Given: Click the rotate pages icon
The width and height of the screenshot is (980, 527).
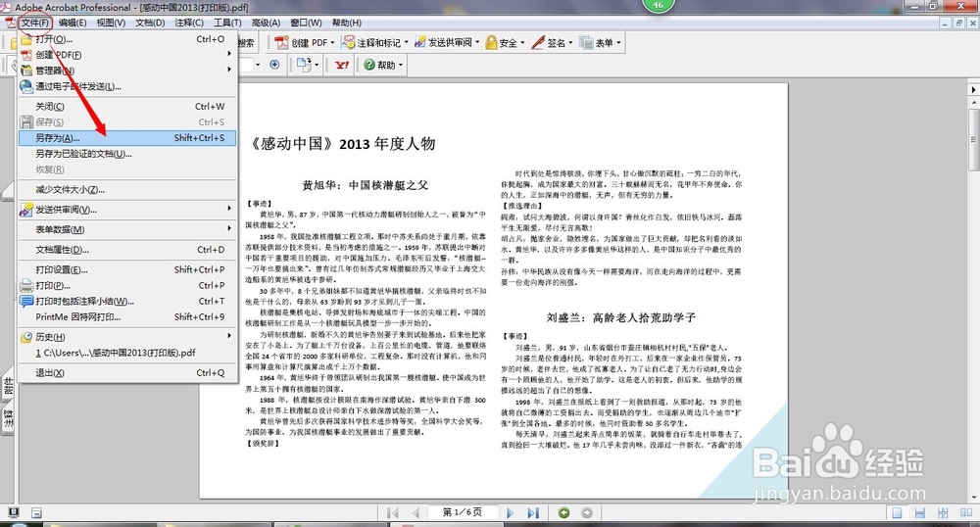Looking at the screenshot, I should (304, 65).
